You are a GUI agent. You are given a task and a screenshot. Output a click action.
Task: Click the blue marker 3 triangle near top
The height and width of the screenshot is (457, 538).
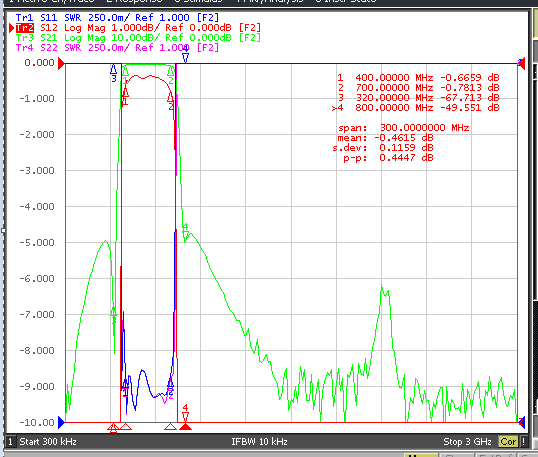point(114,70)
